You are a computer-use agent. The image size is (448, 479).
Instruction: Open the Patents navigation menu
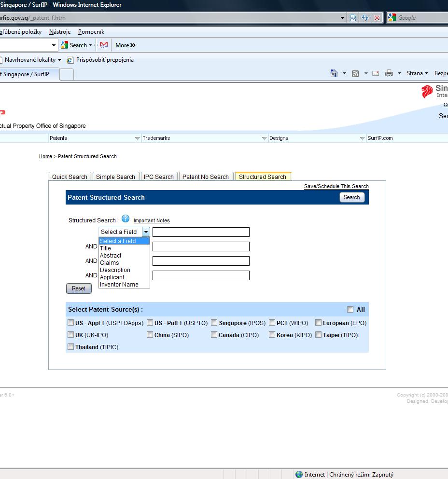pos(95,138)
